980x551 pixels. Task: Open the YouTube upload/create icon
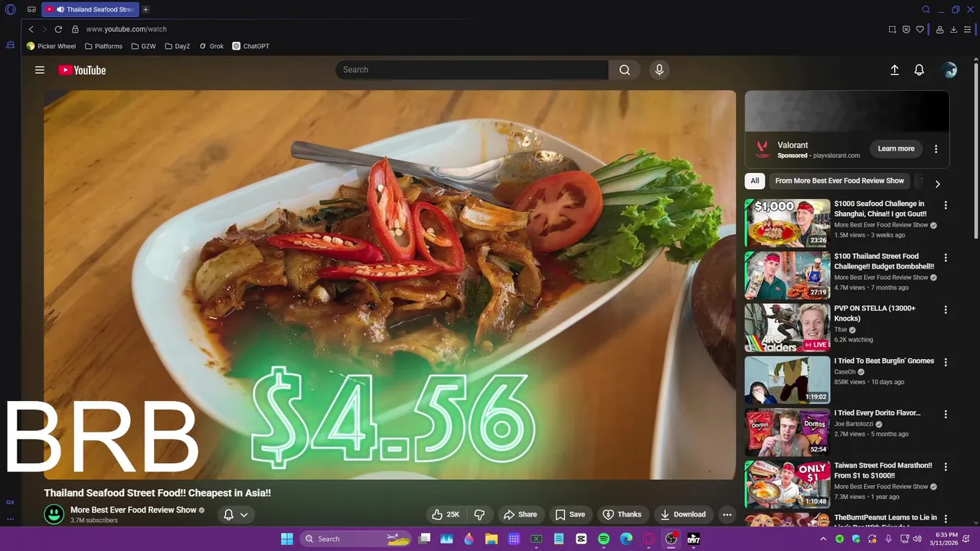point(894,70)
